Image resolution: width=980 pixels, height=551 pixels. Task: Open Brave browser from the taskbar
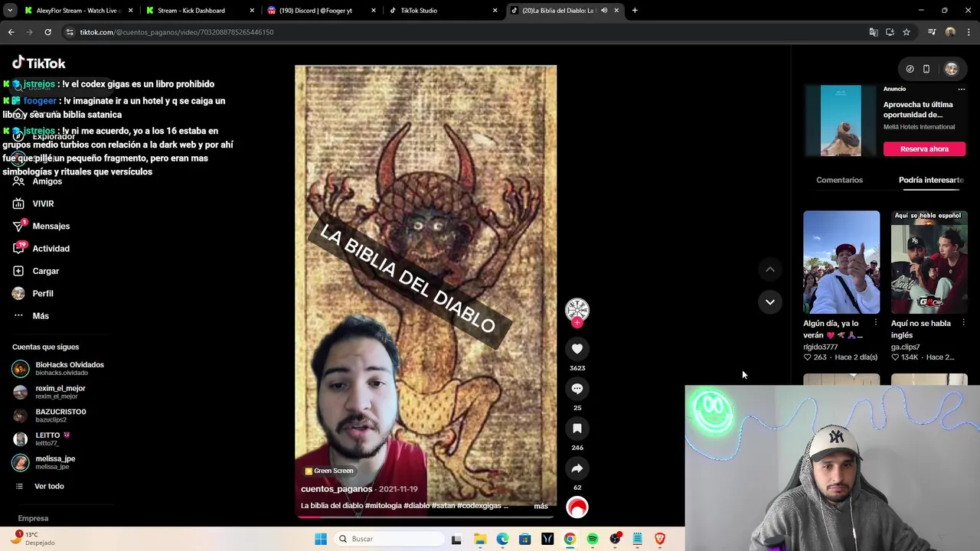660,539
